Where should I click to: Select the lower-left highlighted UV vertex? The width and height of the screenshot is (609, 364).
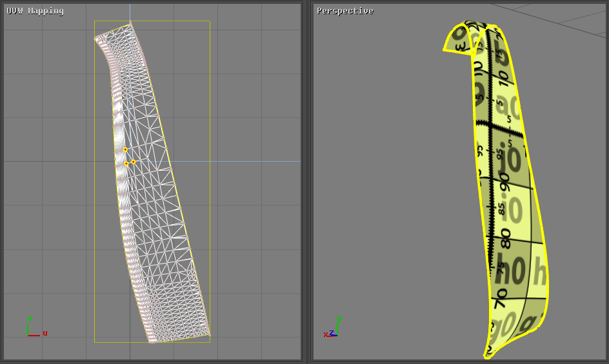click(126, 164)
